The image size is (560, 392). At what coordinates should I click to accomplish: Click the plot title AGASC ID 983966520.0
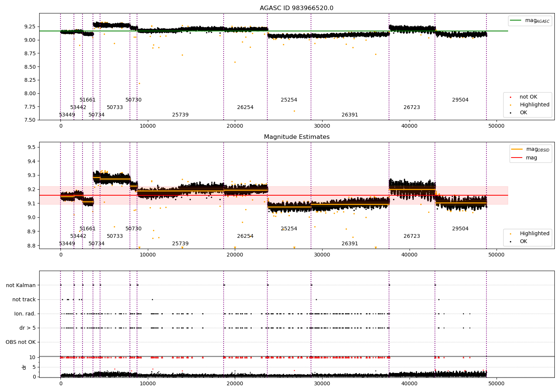(x=296, y=8)
